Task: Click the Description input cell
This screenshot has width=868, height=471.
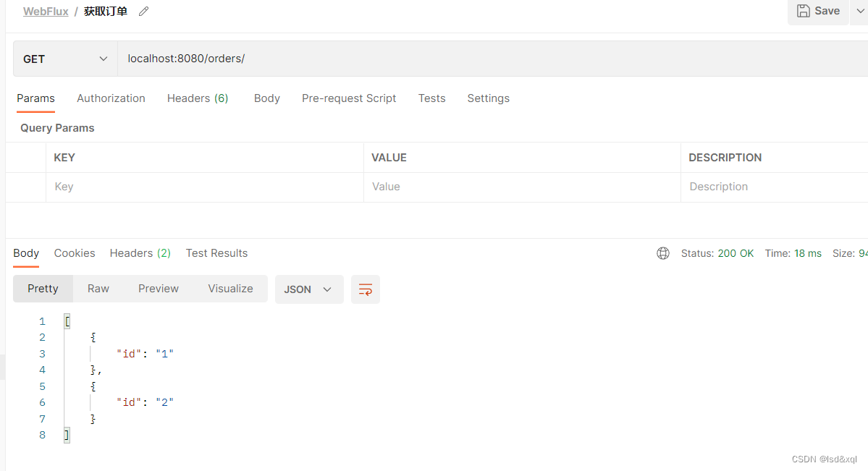Action: (775, 187)
